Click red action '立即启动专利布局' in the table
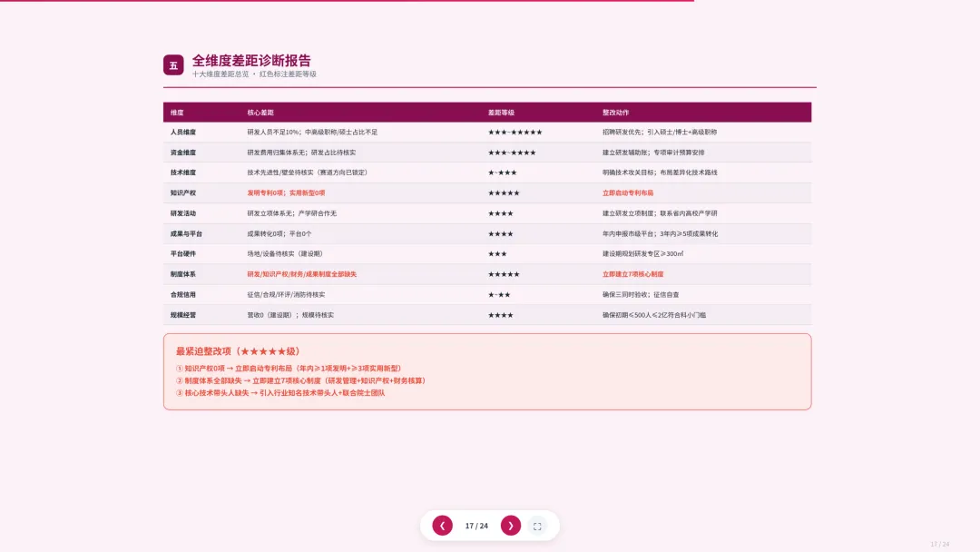This screenshot has height=552, width=980. (628, 193)
